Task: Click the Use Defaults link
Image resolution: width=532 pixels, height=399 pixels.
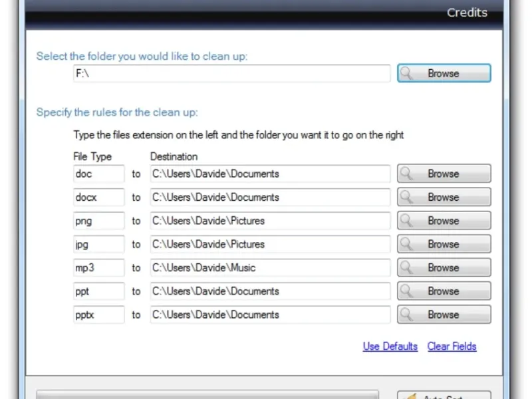Action: coord(390,346)
